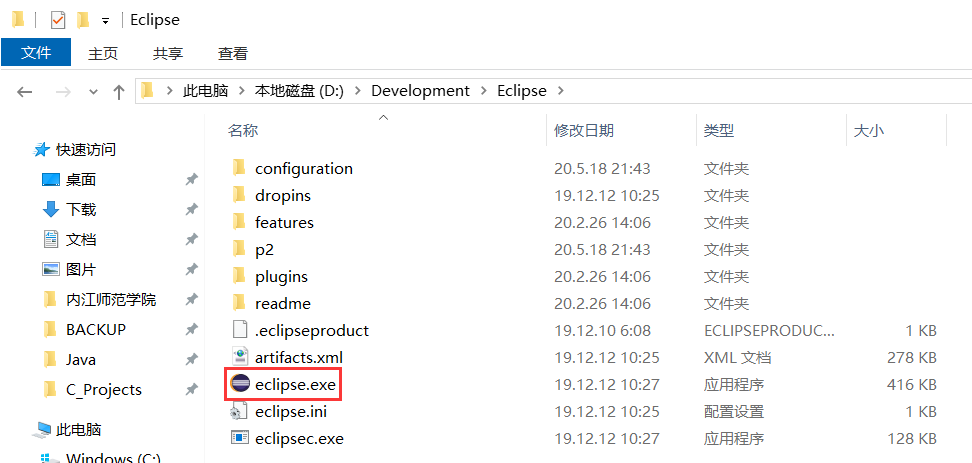The height and width of the screenshot is (463, 972).
Task: Click date 19.12.10 6:08 of .eclipseproduct
Action: click(601, 330)
